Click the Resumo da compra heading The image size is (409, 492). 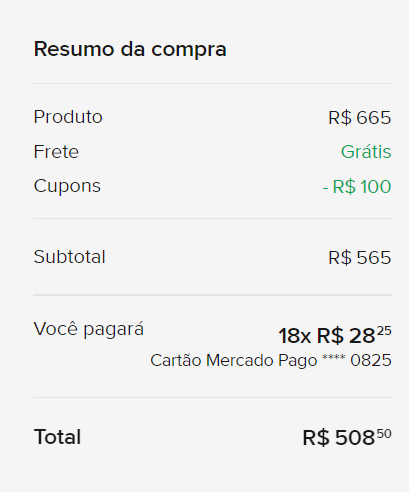point(130,49)
